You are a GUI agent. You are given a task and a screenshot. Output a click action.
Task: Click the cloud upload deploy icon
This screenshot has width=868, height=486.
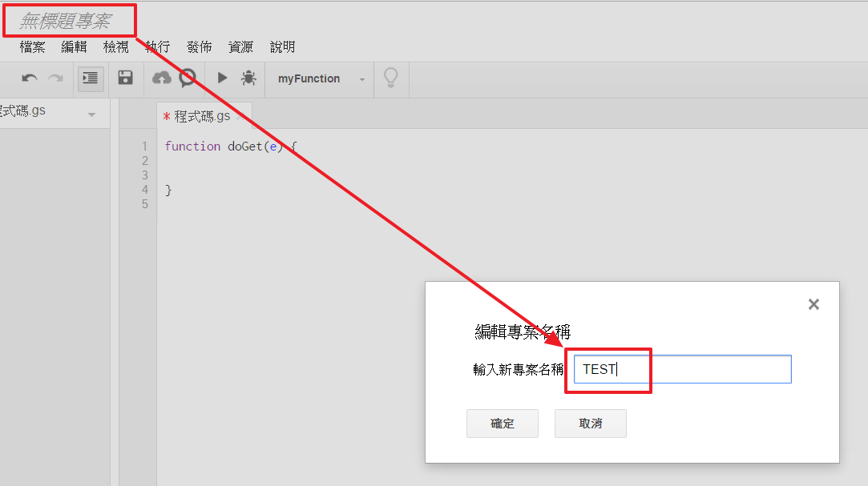tap(162, 78)
